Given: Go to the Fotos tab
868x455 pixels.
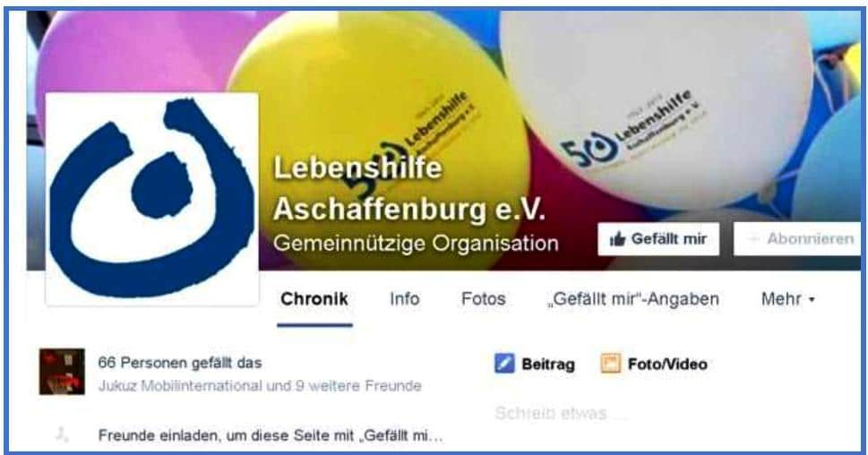Looking at the screenshot, I should coord(484,299).
